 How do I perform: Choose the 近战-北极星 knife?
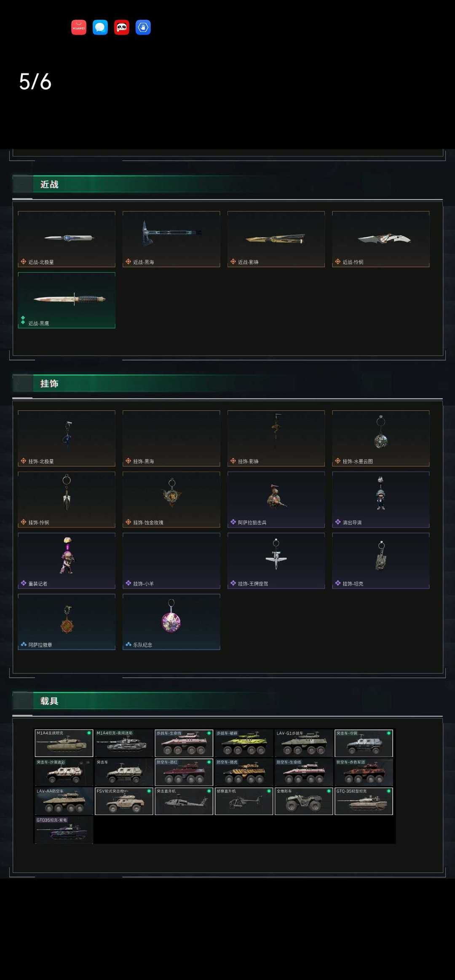67,239
